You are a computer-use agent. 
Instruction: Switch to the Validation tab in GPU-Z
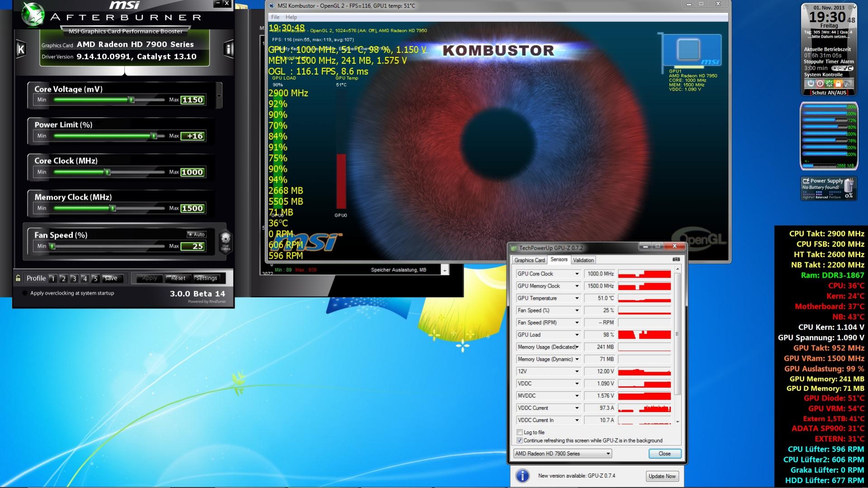coord(583,260)
